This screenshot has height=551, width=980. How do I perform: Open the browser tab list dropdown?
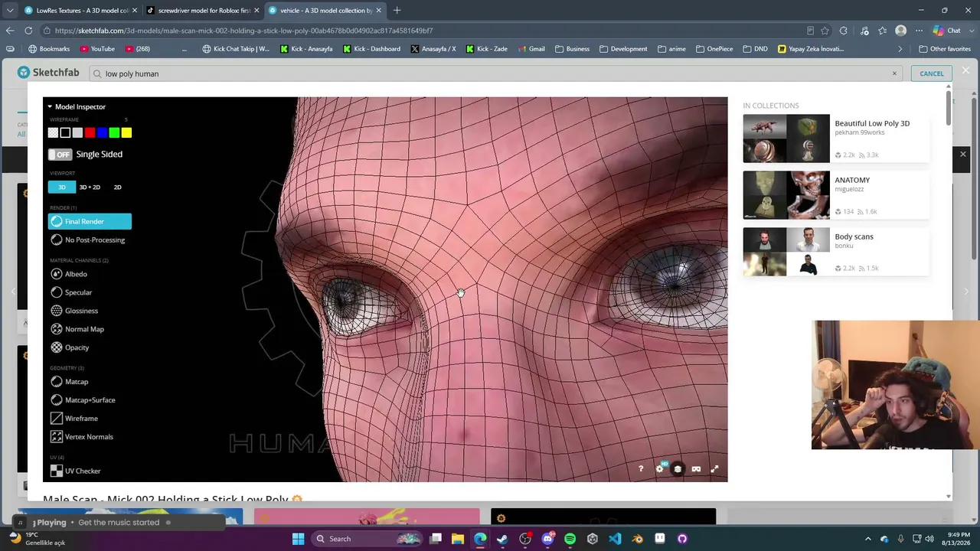pos(9,11)
